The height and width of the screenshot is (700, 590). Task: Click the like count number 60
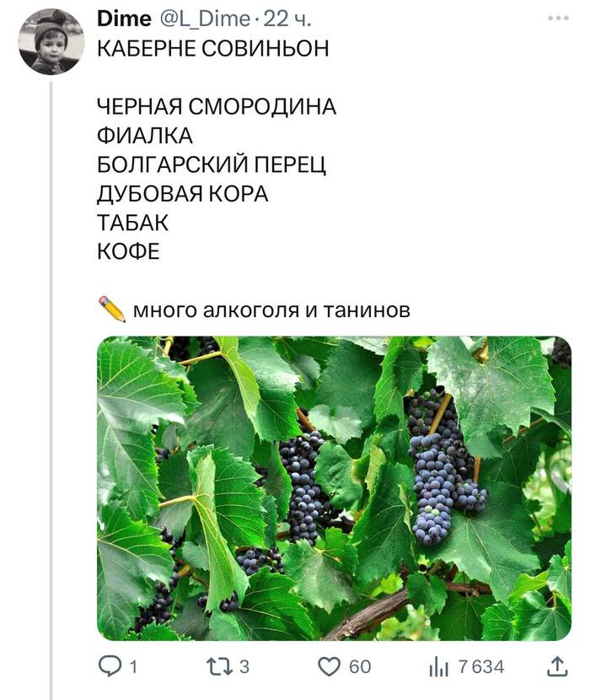point(360,667)
